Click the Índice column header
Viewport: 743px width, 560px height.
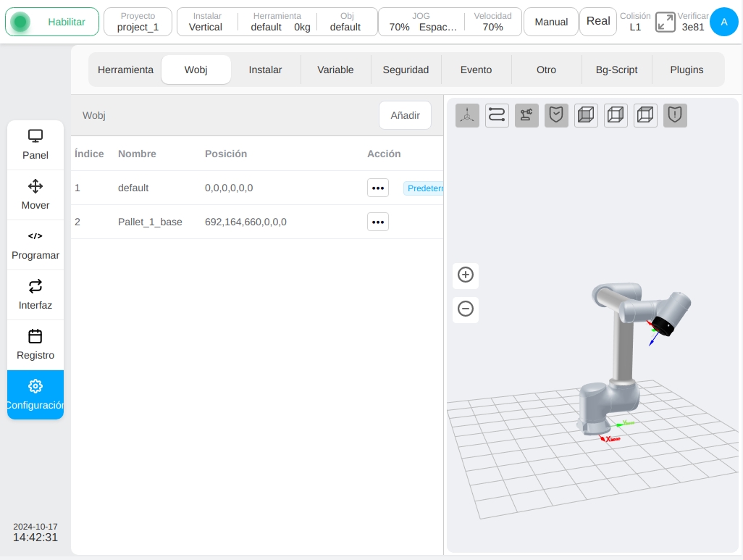click(89, 154)
